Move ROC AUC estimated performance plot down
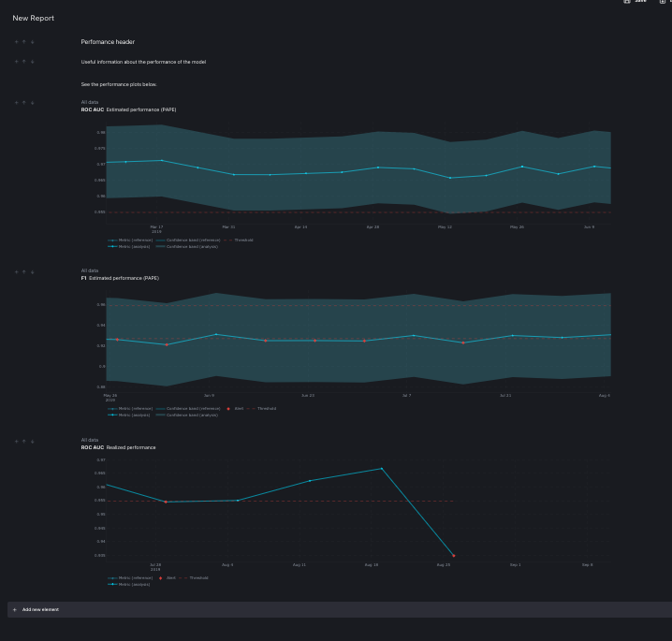 click(33, 103)
